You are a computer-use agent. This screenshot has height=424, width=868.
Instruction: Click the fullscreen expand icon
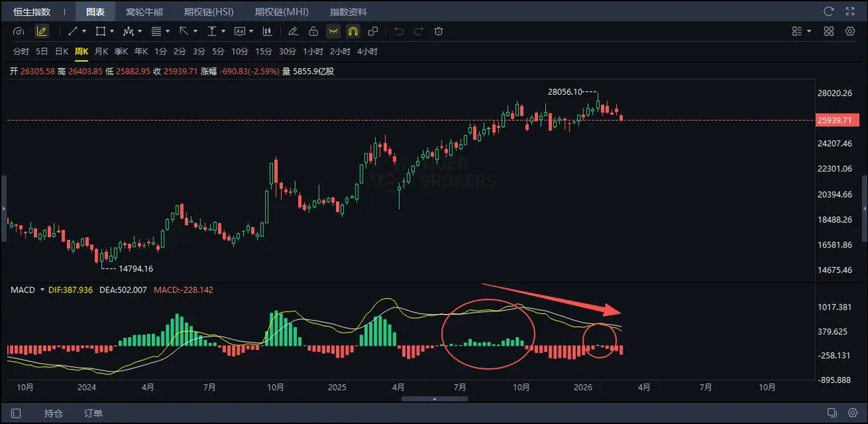pos(851,11)
